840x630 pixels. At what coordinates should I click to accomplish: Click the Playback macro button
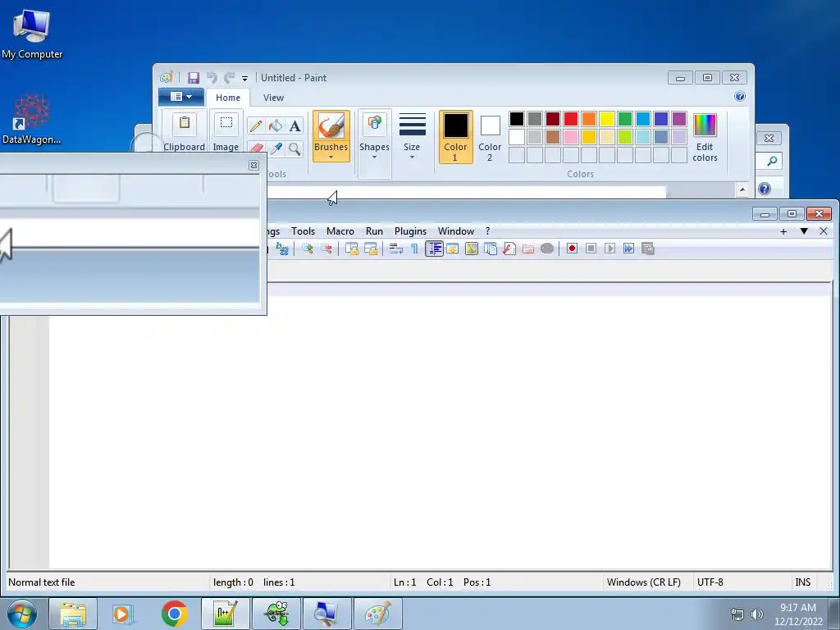(x=609, y=249)
